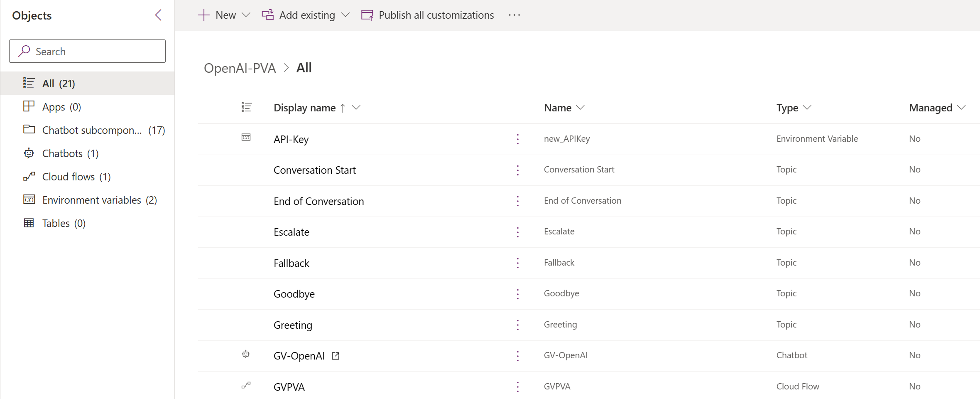Open the Type column filter dropdown
The image size is (980, 399).
(807, 108)
